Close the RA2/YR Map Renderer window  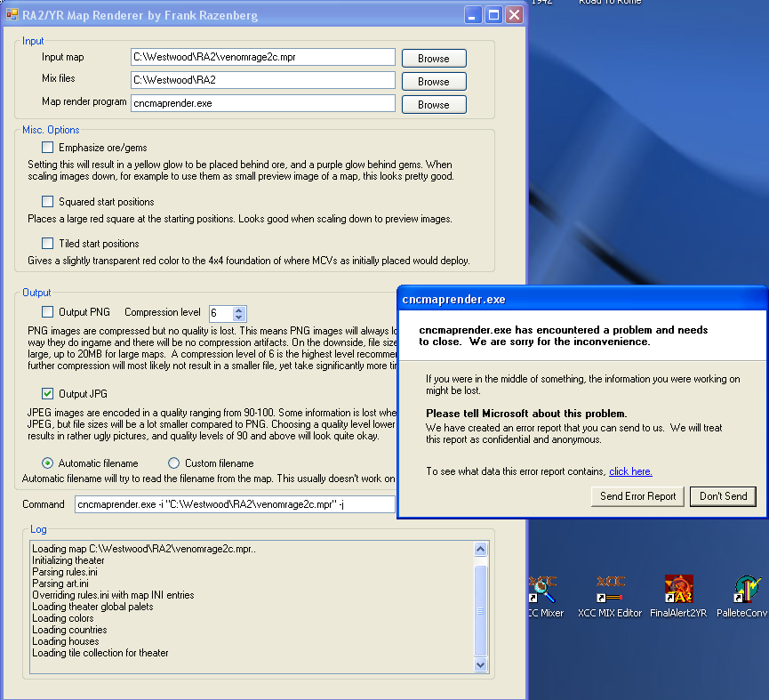coord(514,15)
